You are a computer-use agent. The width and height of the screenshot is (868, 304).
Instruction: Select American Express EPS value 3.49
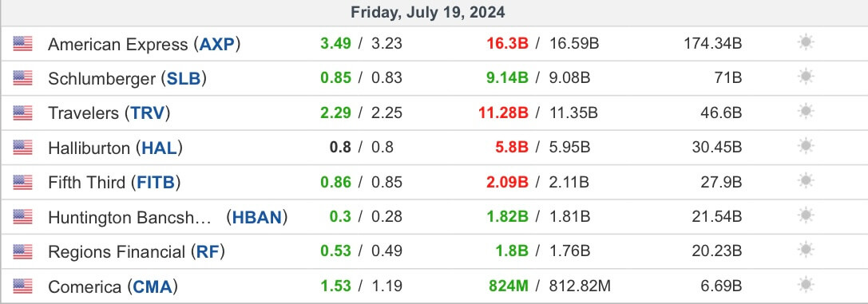coord(335,43)
